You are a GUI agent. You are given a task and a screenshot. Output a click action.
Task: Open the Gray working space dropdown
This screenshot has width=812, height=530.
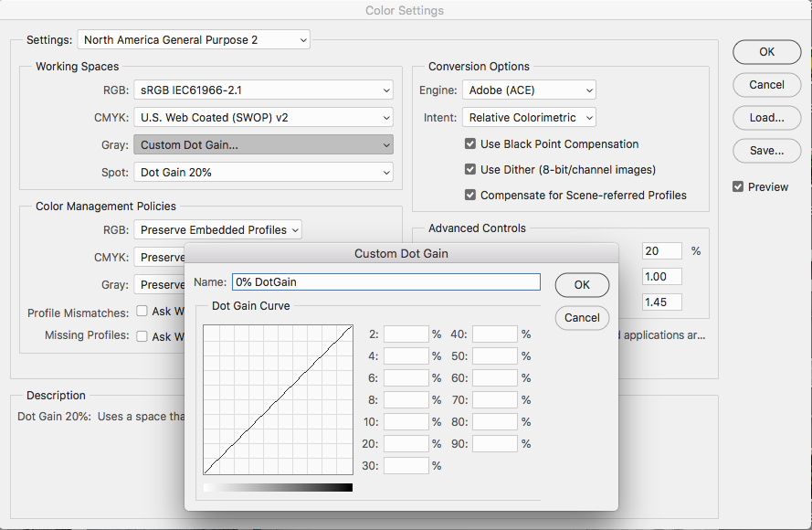coord(263,144)
